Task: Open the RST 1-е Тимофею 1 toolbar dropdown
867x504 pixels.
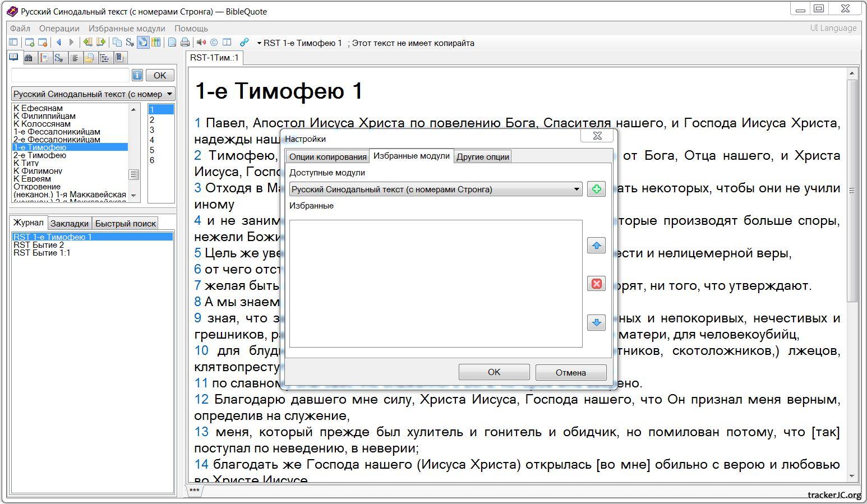Action: coord(259,43)
